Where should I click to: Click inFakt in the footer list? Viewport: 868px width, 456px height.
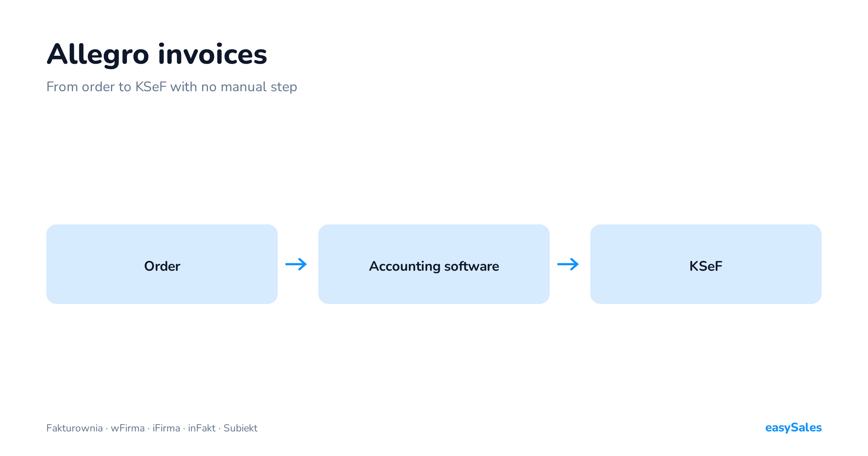(202, 428)
